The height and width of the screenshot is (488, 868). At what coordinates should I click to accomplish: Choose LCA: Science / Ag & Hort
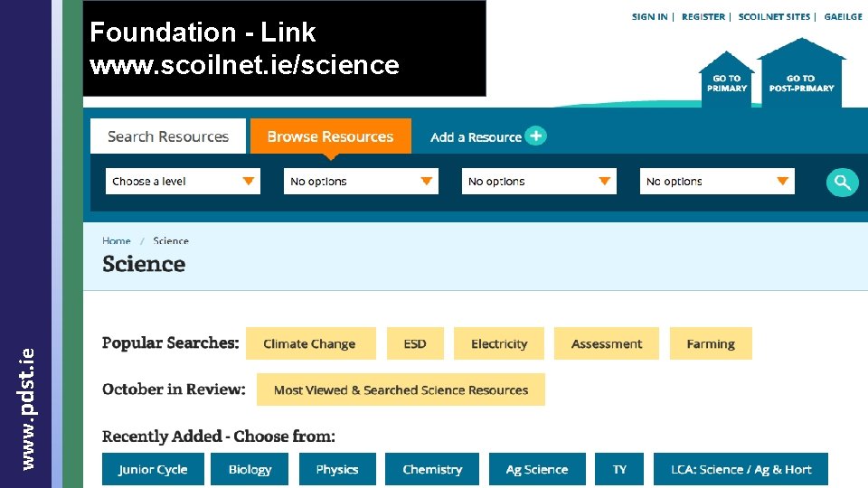tap(741, 469)
